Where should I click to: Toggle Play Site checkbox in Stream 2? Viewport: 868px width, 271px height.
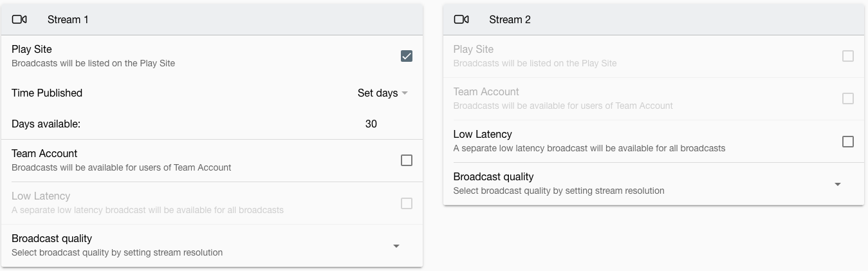pos(848,56)
